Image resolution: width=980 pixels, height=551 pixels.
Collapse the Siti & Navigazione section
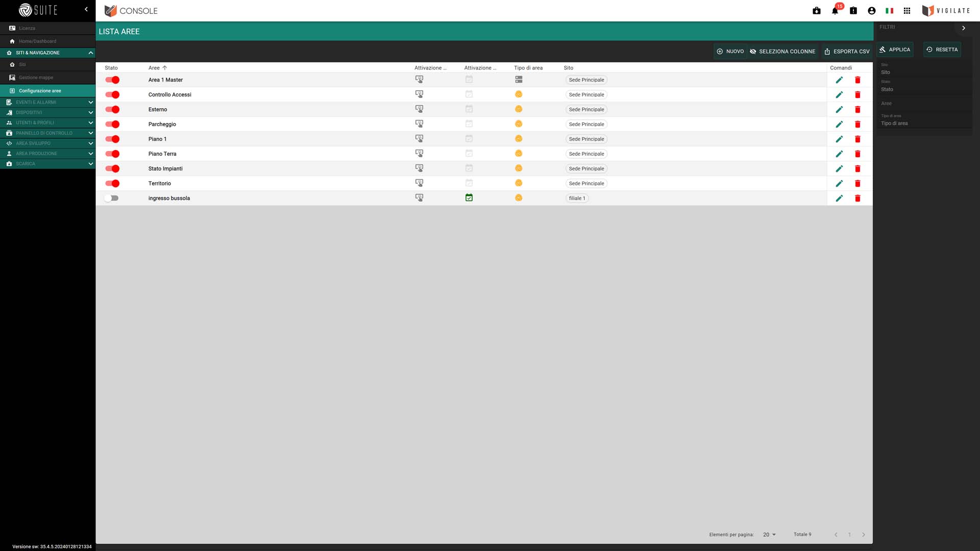click(47, 53)
